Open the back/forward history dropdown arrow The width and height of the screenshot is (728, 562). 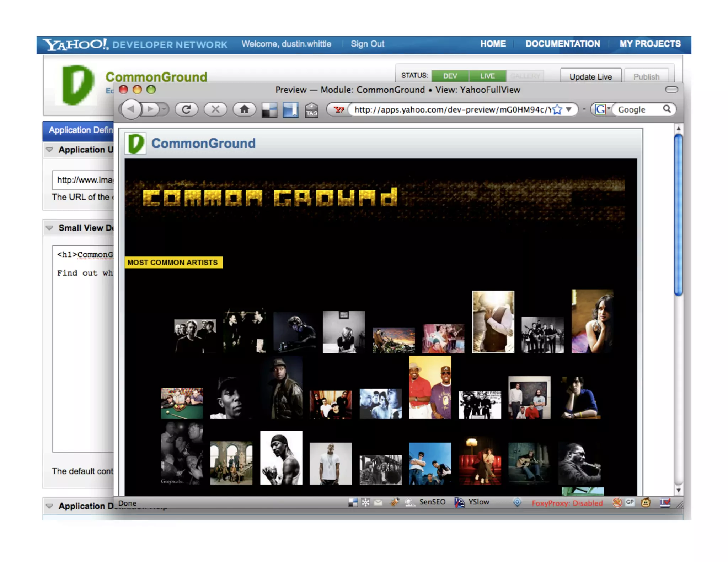164,109
